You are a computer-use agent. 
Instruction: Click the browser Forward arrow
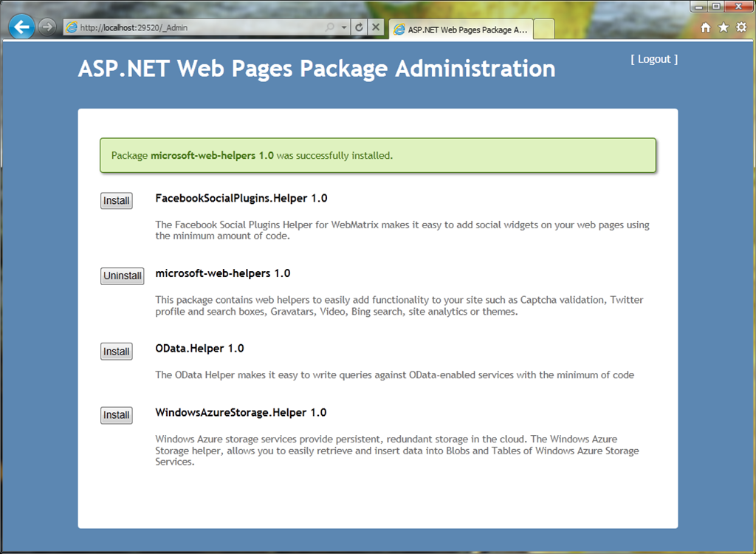point(47,27)
